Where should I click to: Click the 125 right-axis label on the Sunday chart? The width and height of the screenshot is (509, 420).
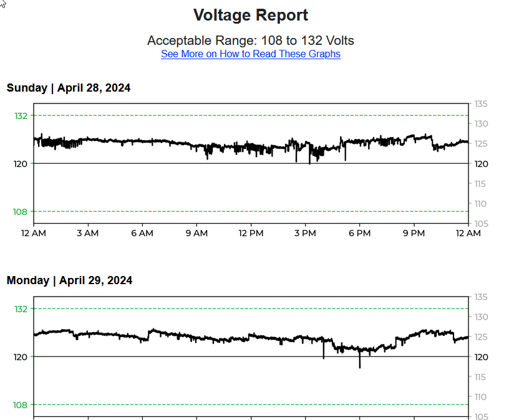coord(481,144)
